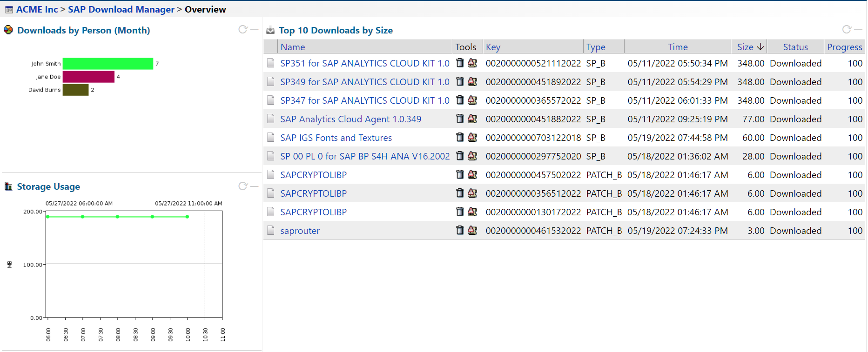868x352 pixels.
Task: Refresh the Downloads by Person panel
Action: (x=242, y=29)
